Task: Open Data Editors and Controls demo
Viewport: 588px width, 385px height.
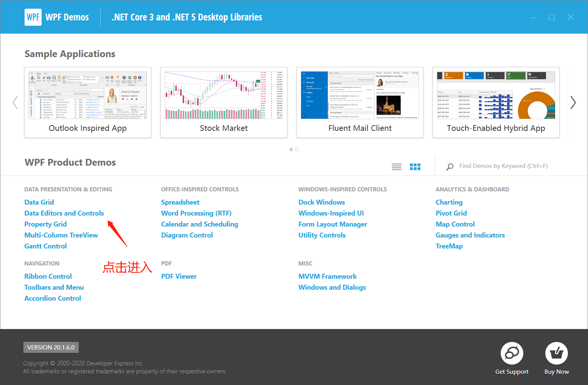Action: (x=64, y=213)
